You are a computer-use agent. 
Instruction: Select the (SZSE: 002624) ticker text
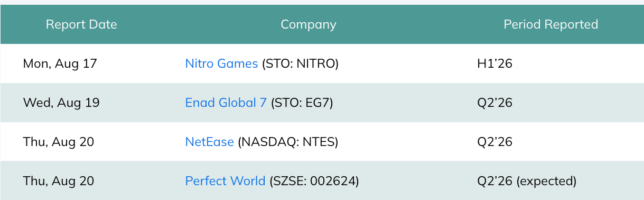314,181
